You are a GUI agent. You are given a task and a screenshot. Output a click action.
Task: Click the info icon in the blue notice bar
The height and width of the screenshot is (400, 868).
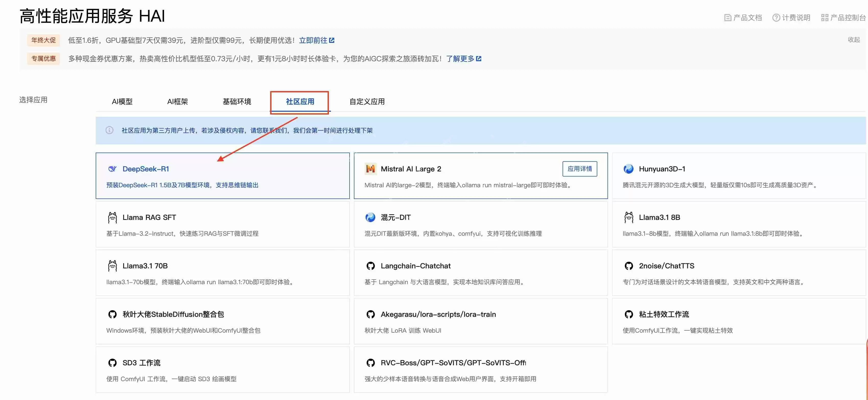click(x=109, y=130)
